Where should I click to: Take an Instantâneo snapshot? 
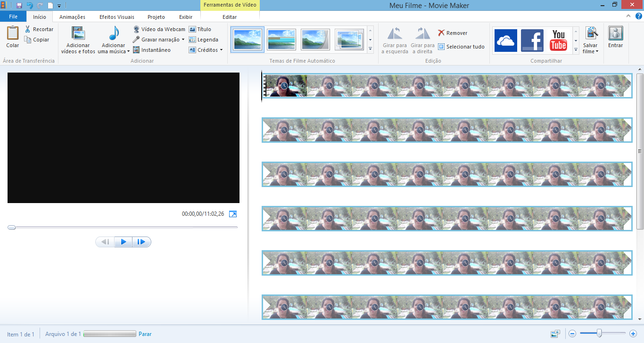152,50
